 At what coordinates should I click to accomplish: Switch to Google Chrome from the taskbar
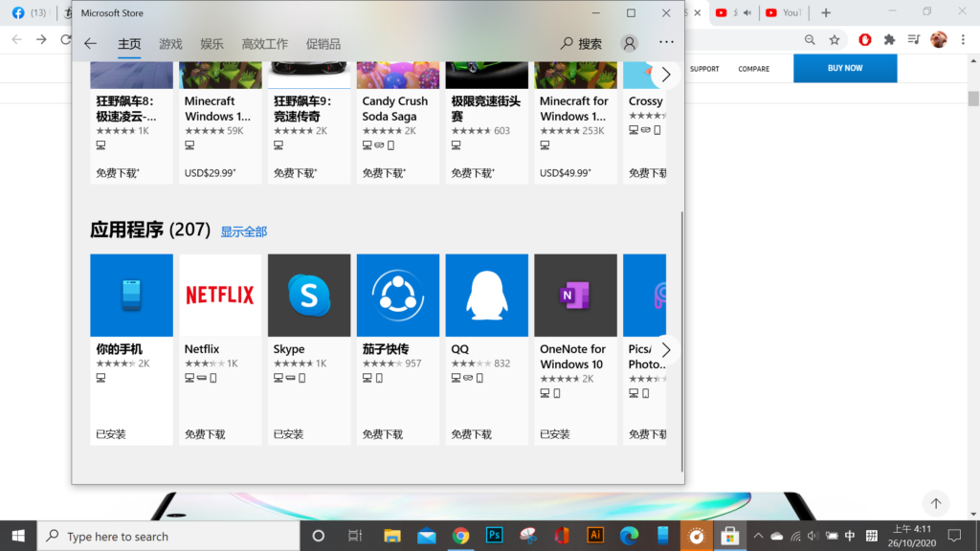460,536
